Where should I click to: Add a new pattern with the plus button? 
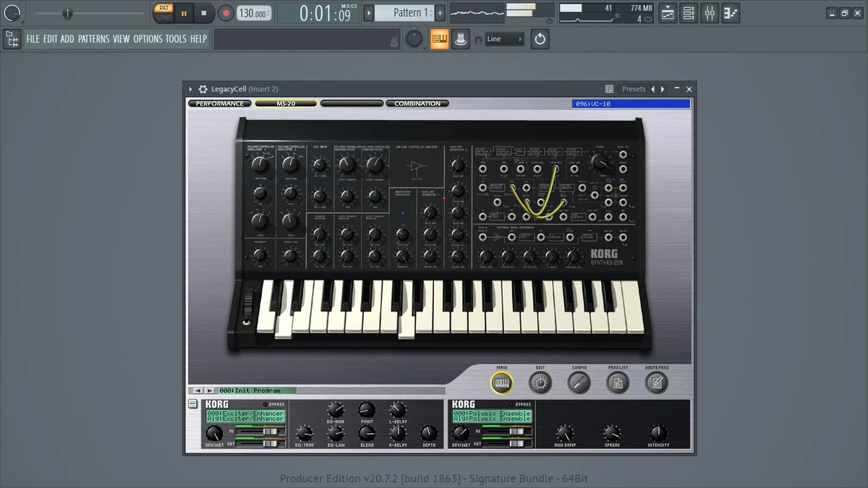440,13
